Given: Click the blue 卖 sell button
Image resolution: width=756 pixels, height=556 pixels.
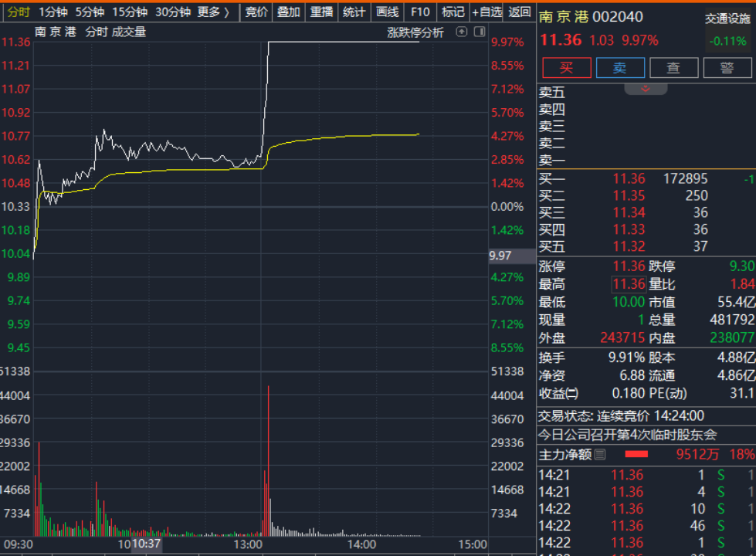Looking at the screenshot, I should (x=619, y=68).
